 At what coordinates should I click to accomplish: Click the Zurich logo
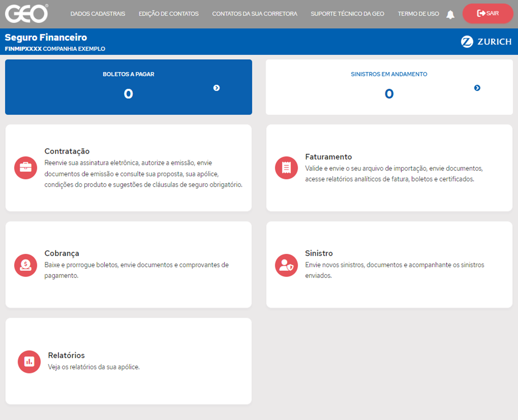(x=486, y=42)
